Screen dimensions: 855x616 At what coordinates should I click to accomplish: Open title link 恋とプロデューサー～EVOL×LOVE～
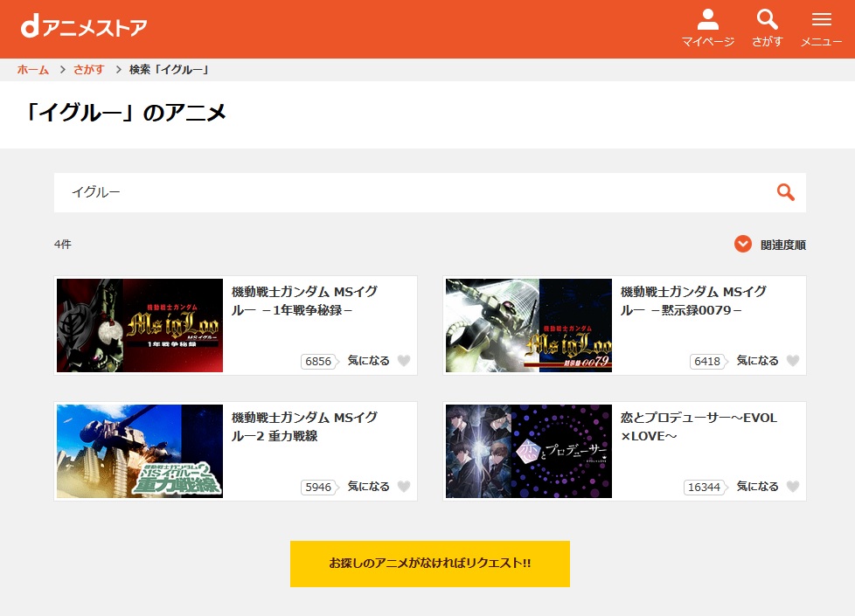point(699,426)
